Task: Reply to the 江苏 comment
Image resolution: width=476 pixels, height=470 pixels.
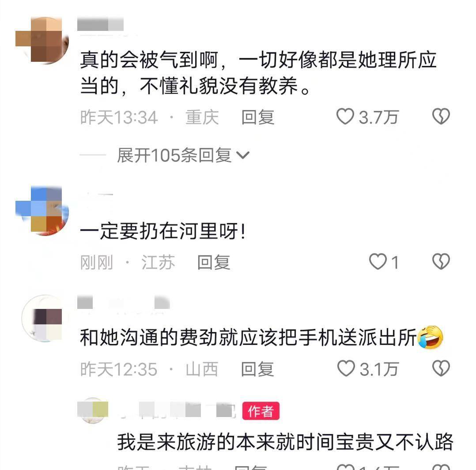Action: [x=213, y=262]
